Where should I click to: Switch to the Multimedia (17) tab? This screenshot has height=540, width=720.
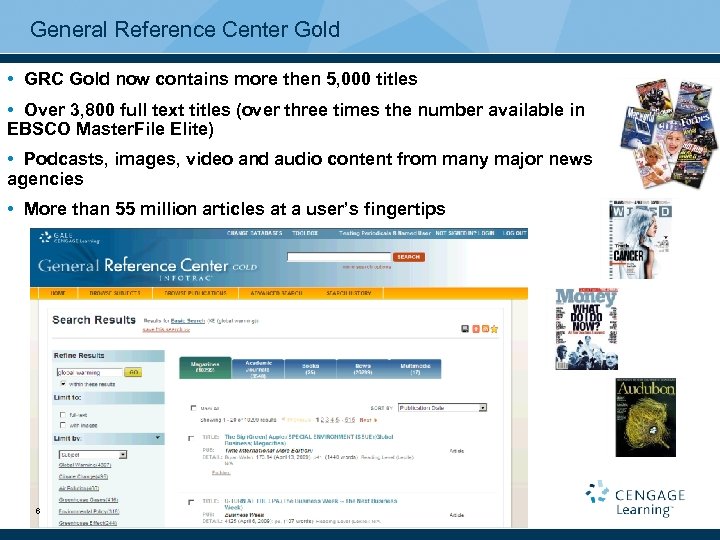click(415, 369)
